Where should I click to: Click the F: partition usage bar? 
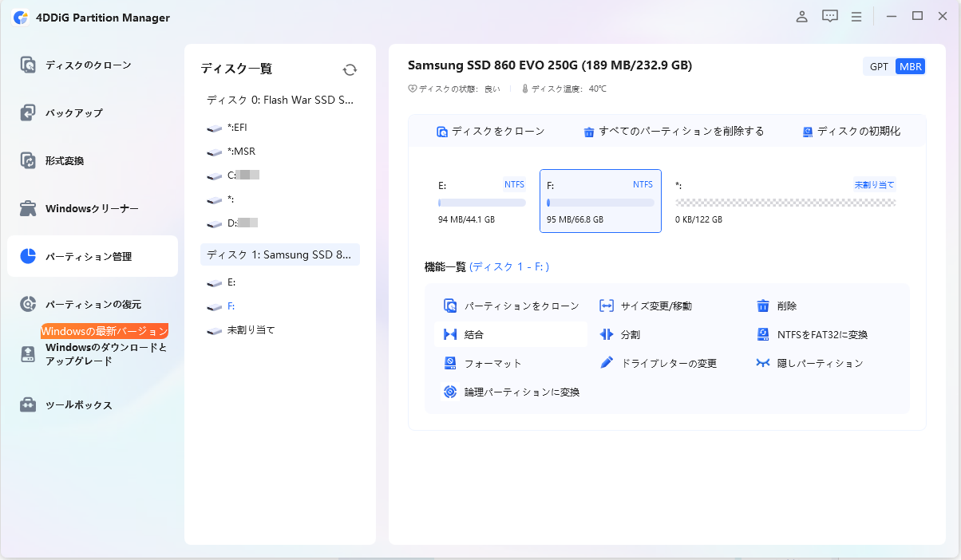tap(600, 203)
